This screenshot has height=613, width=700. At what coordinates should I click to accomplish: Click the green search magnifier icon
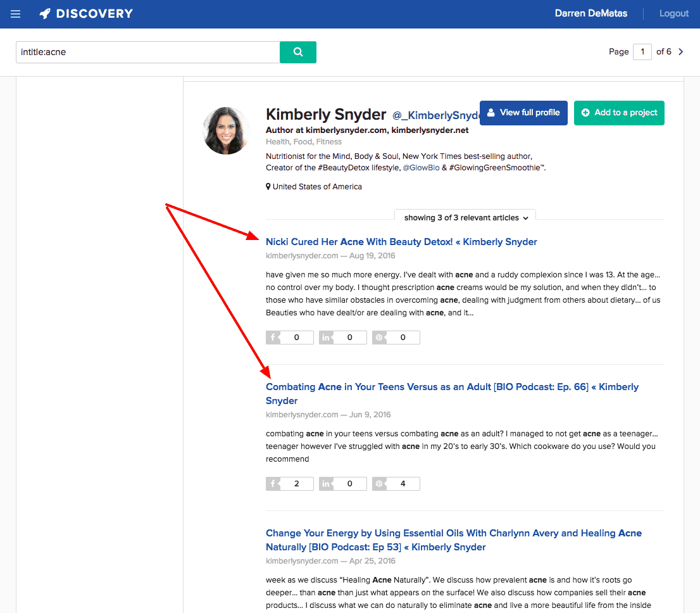pos(297,52)
